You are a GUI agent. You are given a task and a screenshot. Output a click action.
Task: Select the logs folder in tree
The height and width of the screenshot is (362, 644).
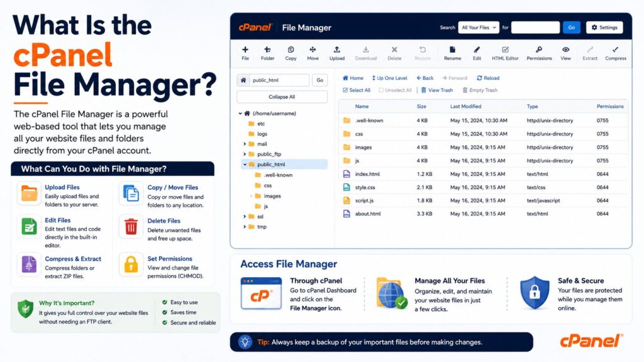tap(262, 134)
